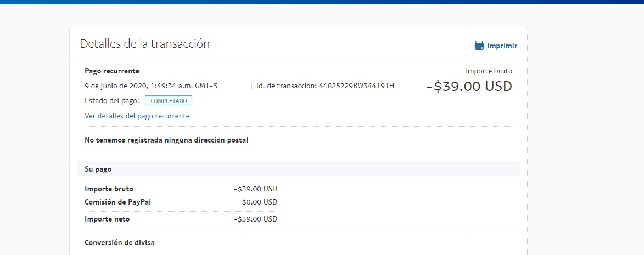Click the 9 de junio de 2020 timestamp

(151, 86)
